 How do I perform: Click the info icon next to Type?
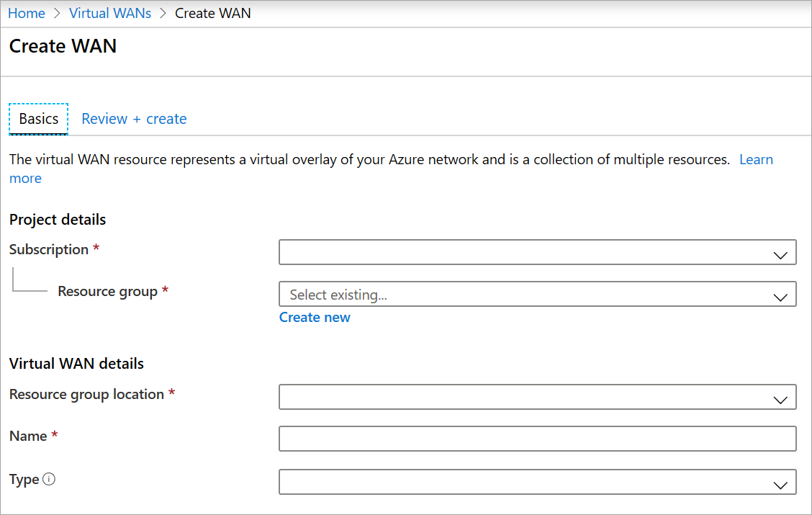pos(49,480)
